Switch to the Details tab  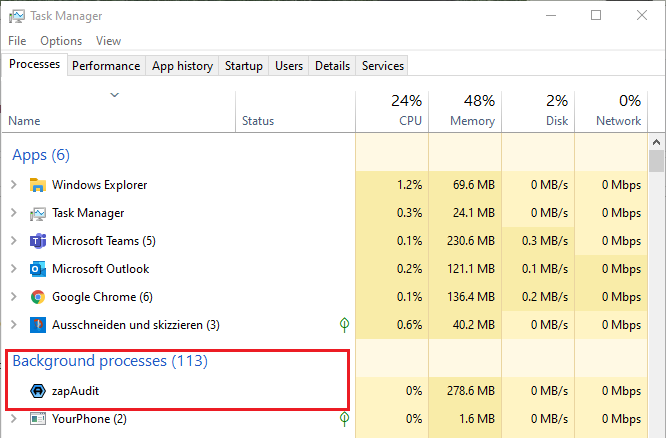pyautogui.click(x=332, y=66)
